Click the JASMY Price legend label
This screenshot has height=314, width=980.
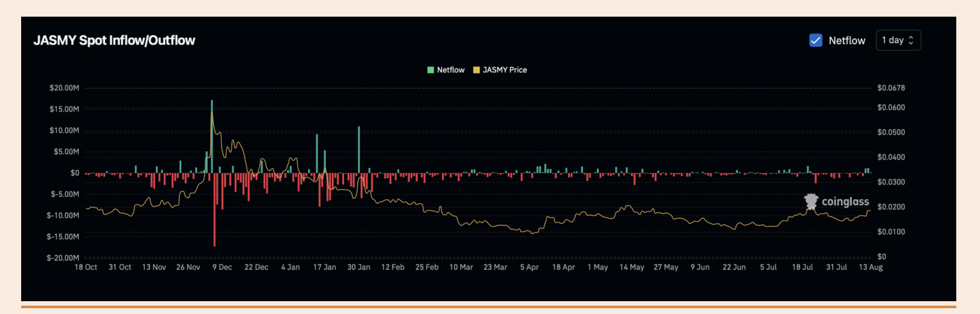click(x=505, y=70)
